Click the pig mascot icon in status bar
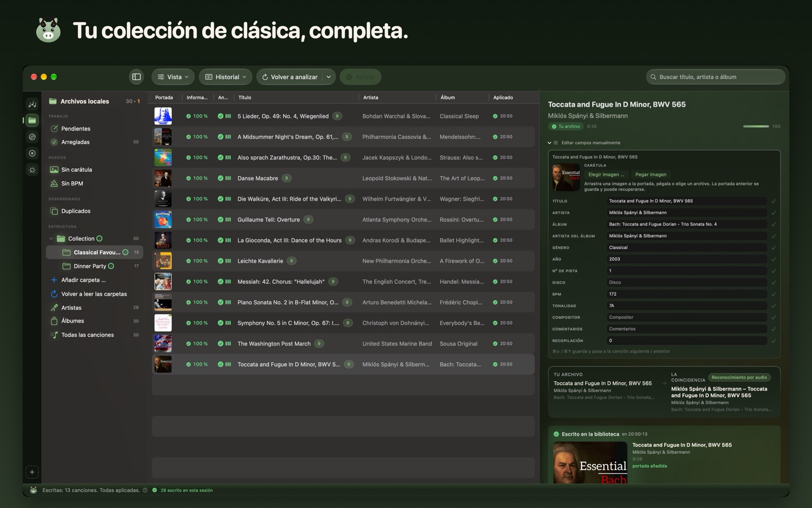The width and height of the screenshot is (812, 508). tap(33, 490)
